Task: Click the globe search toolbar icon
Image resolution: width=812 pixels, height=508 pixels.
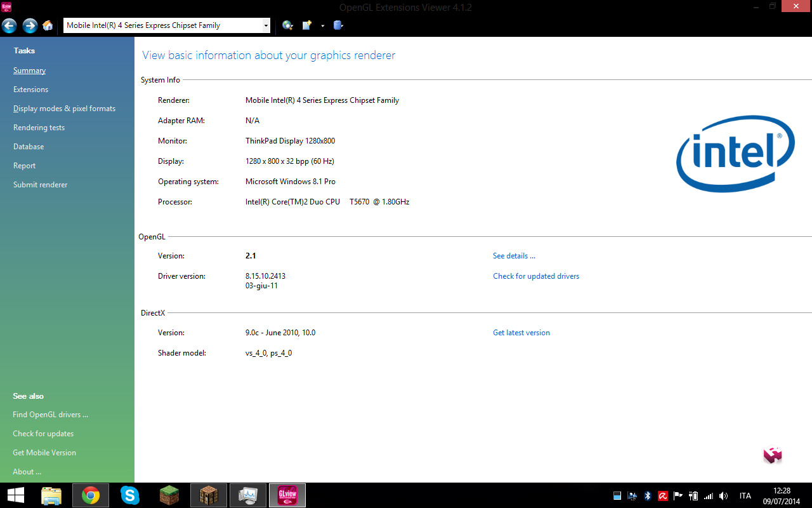Action: coord(287,25)
